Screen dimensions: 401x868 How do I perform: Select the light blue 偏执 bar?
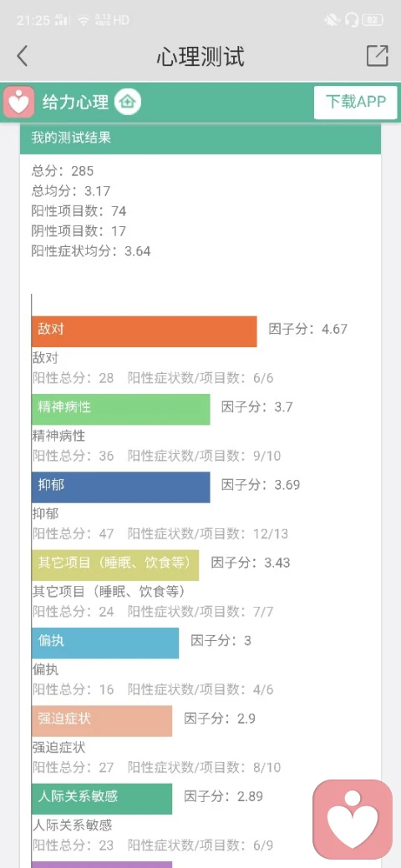(x=105, y=643)
